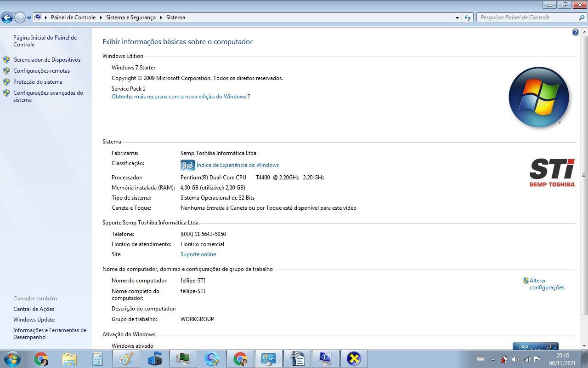
Task: Select Sistema breadcrumb item
Action: pos(175,17)
